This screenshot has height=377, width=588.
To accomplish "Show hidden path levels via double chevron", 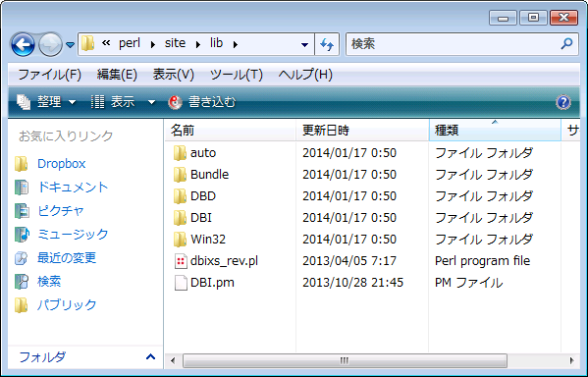I will [106, 43].
